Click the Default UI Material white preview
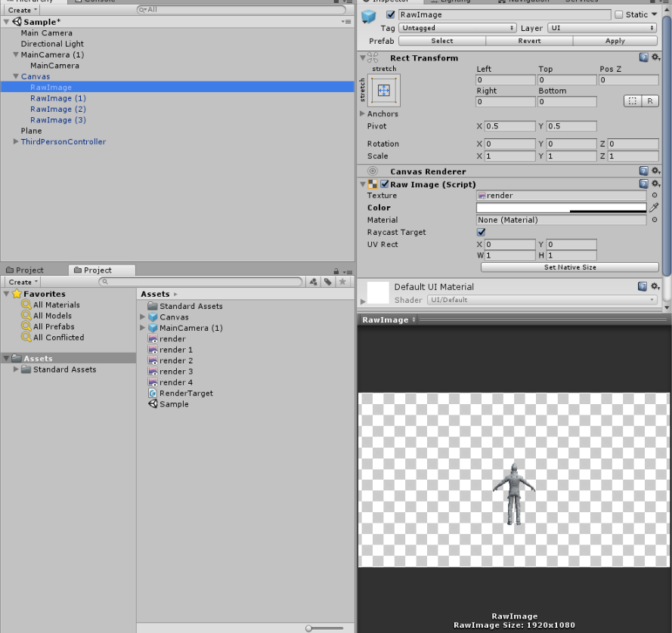The width and height of the screenshot is (672, 633). (x=378, y=292)
